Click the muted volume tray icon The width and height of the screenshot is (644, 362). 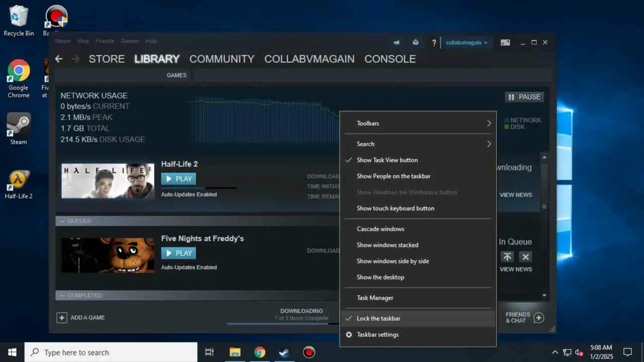point(579,352)
